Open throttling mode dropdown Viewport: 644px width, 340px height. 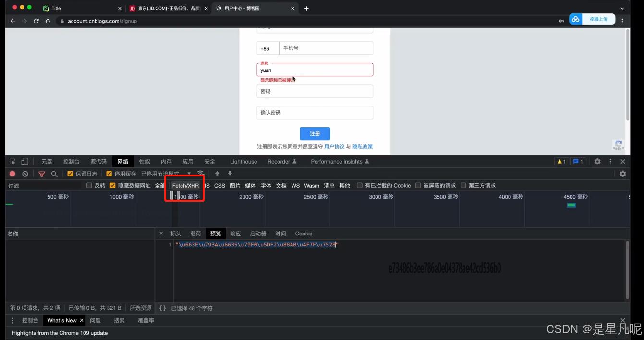click(166, 174)
